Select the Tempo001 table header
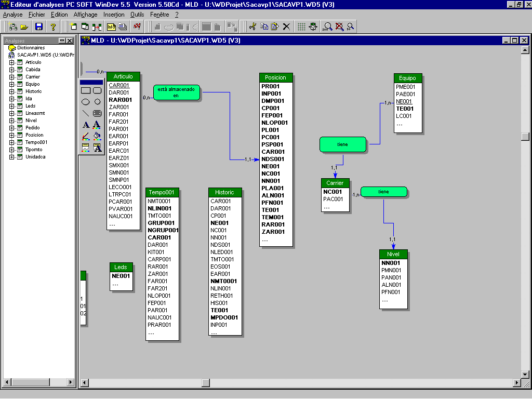This screenshot has width=532, height=399. click(x=162, y=192)
